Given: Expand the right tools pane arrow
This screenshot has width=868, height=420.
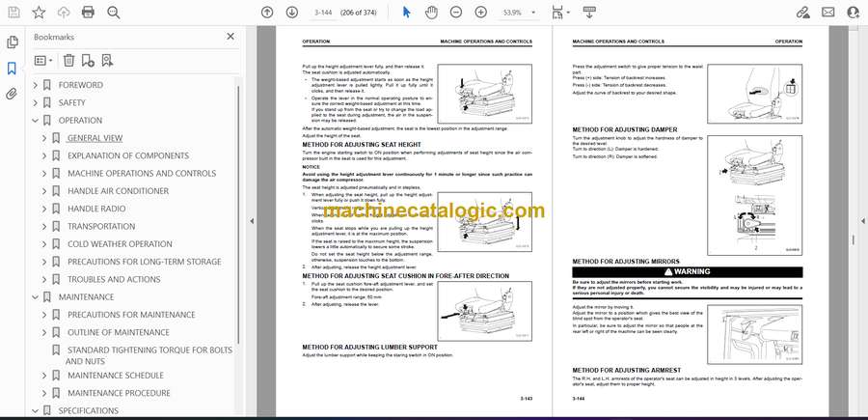Looking at the screenshot, I should 863,221.
